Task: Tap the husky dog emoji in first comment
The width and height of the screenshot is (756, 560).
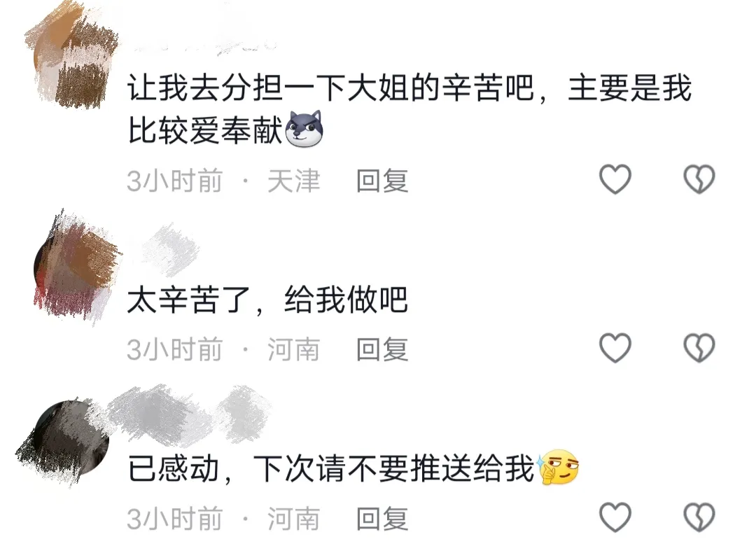Action: [304, 129]
